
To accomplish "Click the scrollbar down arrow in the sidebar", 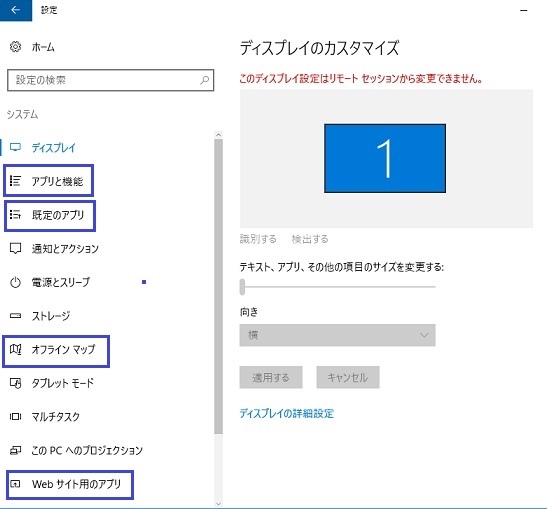I will (x=219, y=503).
